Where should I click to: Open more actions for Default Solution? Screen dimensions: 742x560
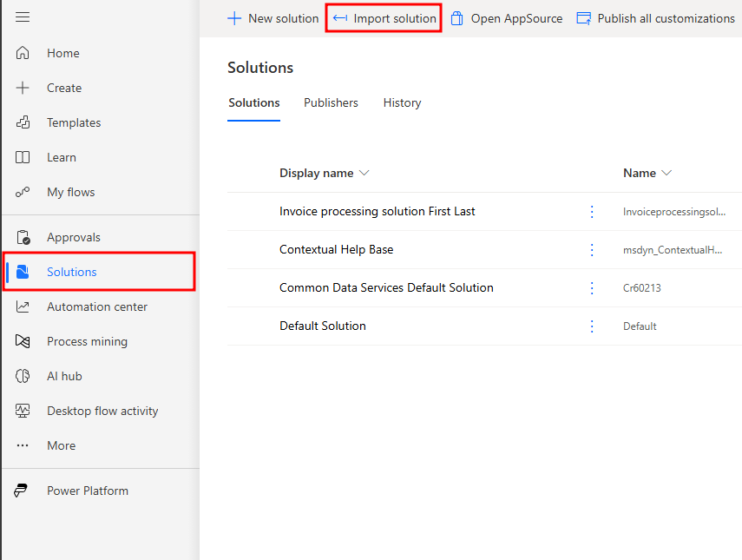pos(592,326)
